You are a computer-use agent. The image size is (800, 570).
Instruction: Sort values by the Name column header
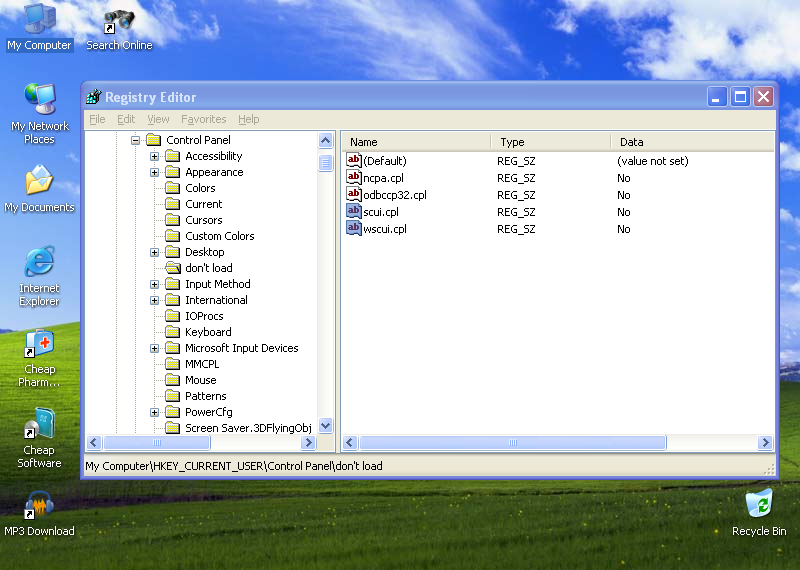click(416, 142)
